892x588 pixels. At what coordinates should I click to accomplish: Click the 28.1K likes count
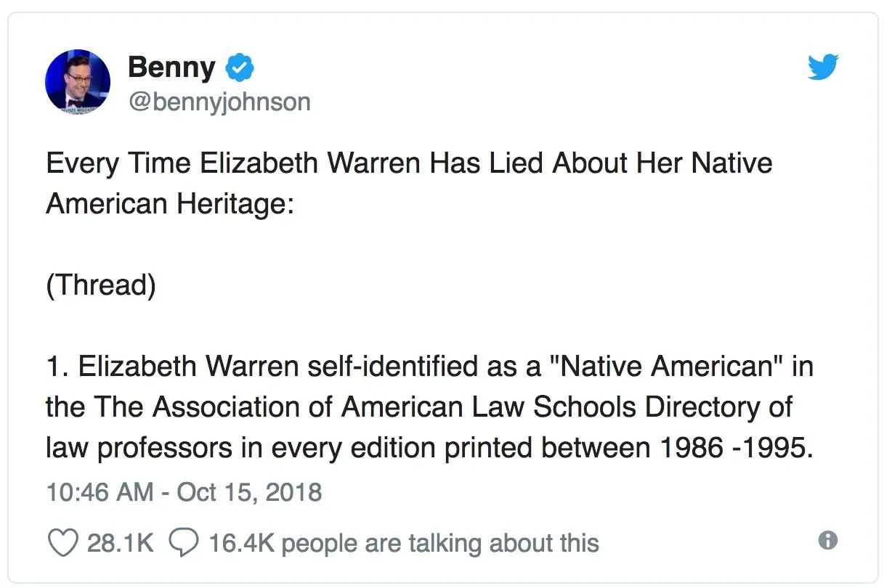coord(120,543)
